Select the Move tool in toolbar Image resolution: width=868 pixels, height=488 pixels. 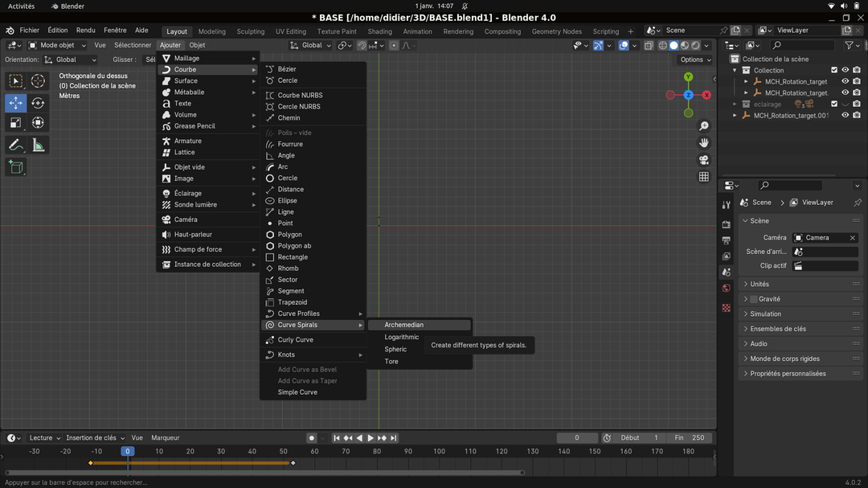(15, 103)
